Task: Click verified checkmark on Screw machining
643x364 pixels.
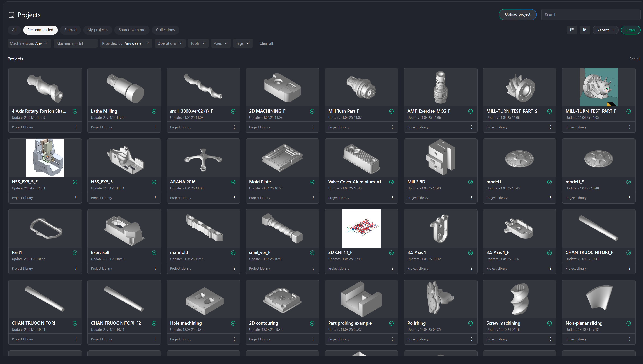Action: 549,323
